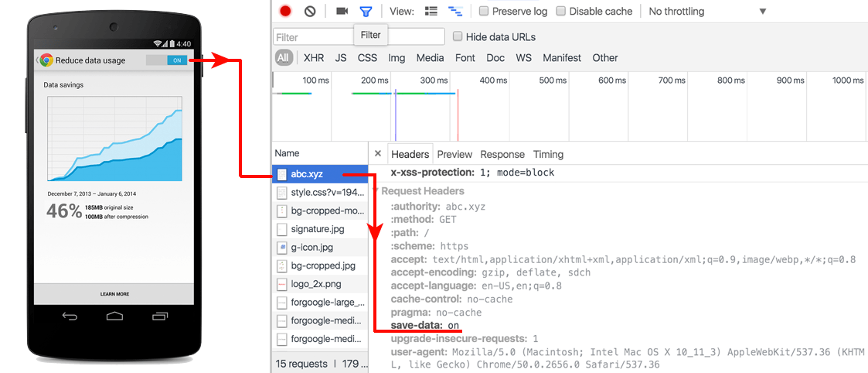This screenshot has width=868, height=373.
Task: Open the Timing tab
Action: [x=548, y=154]
